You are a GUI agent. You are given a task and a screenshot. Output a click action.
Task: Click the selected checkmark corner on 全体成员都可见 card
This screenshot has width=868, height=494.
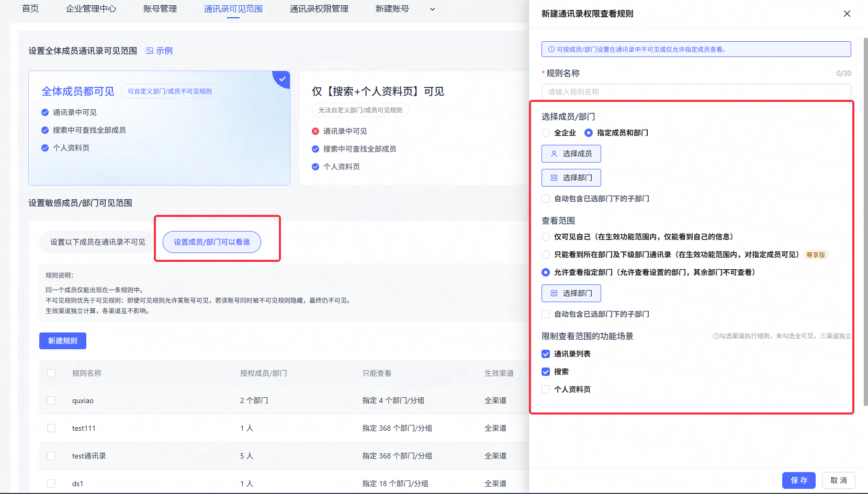(x=283, y=78)
